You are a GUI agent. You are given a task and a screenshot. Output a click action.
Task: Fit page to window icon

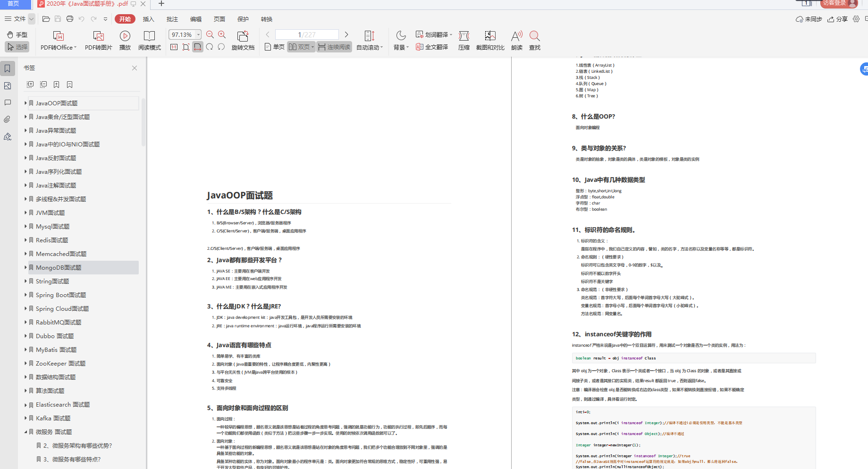coord(186,47)
